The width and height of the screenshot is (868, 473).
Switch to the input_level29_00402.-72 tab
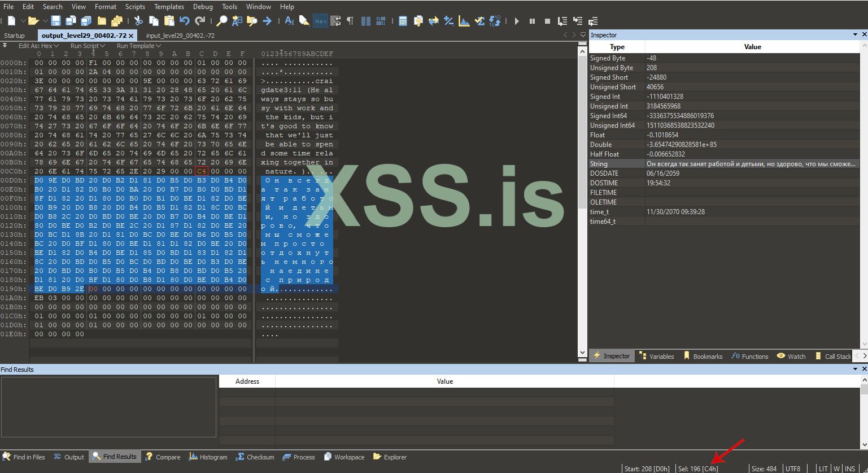pyautogui.click(x=180, y=36)
